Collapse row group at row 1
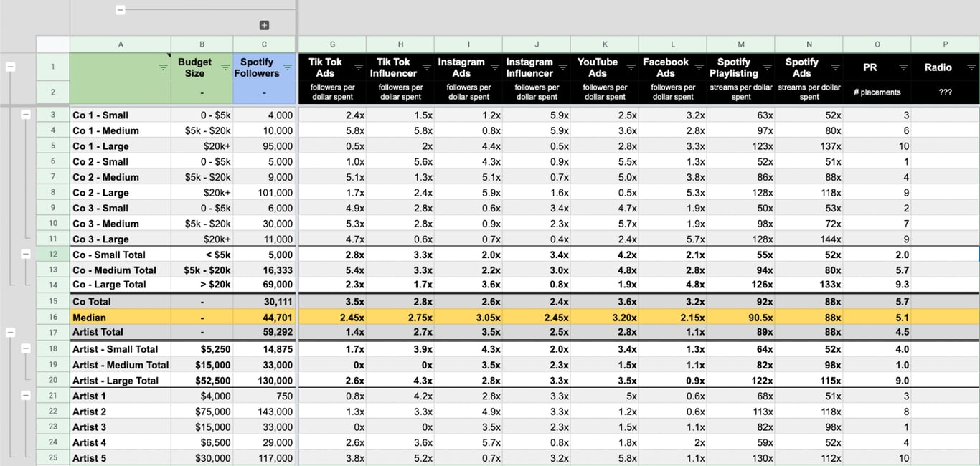This screenshot has height=466, width=980. click(11, 67)
